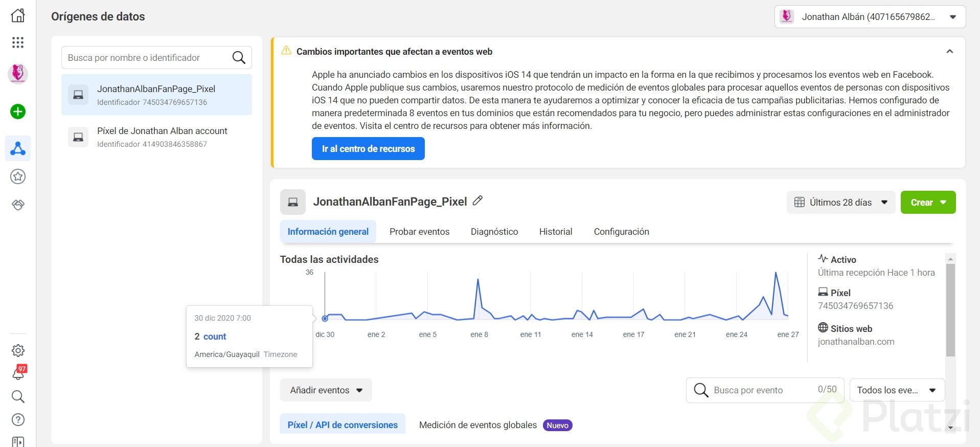
Task: Switch to Probar eventos tab
Action: click(420, 232)
